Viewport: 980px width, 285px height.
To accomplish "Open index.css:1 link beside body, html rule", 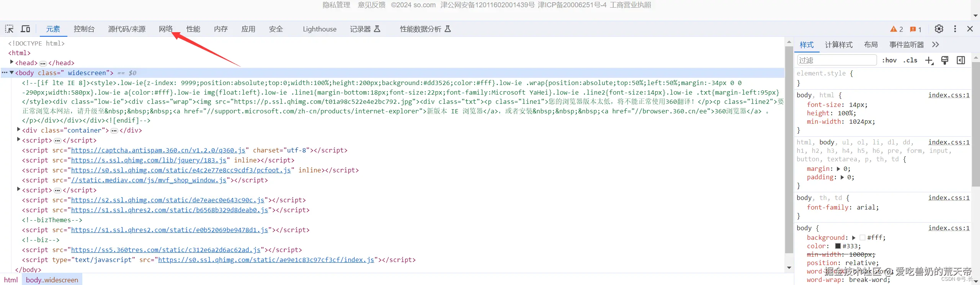I will coord(949,95).
